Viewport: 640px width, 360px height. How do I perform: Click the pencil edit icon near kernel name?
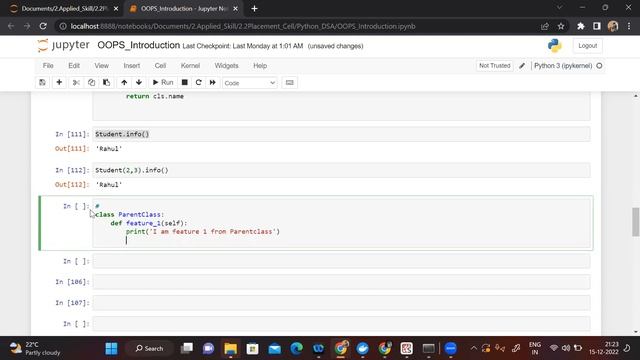(522, 66)
